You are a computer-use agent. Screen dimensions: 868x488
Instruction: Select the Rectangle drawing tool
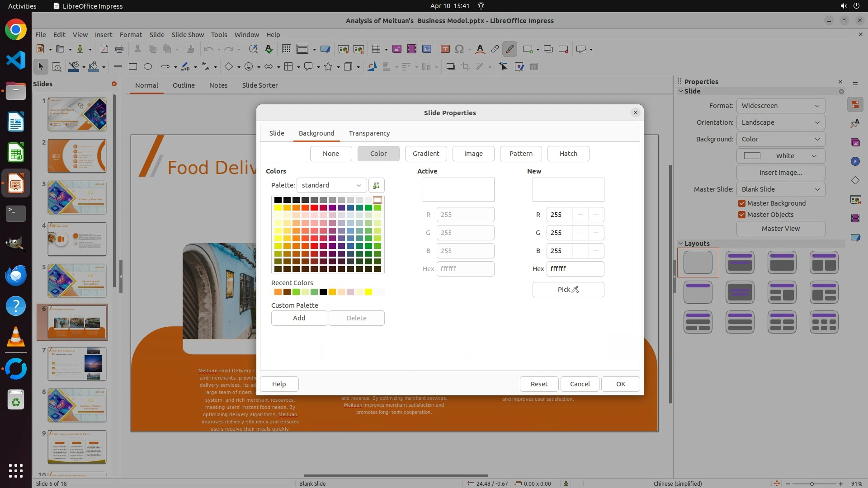(x=133, y=66)
